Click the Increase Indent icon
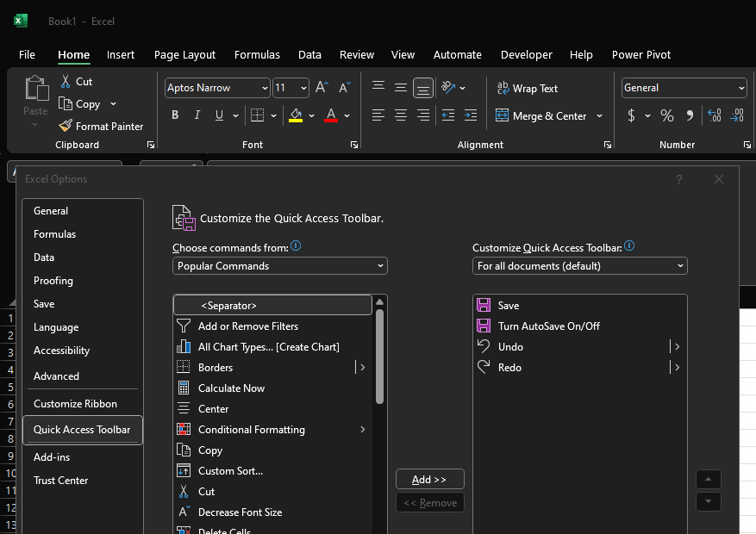 pos(470,115)
